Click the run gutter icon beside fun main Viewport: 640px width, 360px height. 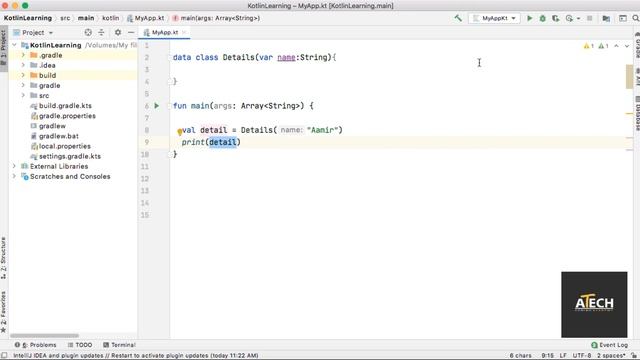pos(157,106)
